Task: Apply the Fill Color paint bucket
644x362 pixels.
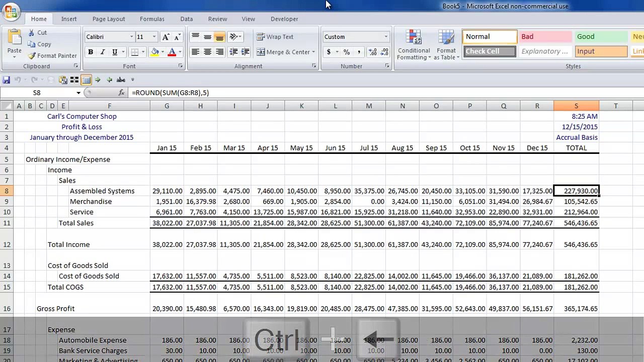Action: pos(155,52)
